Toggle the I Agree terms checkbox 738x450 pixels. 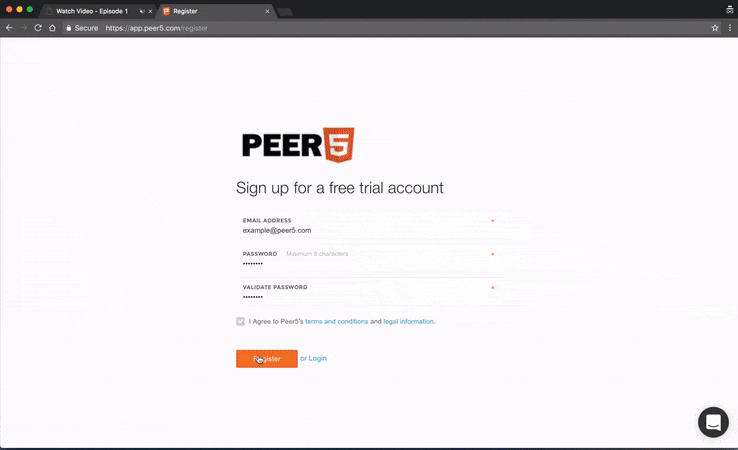pyautogui.click(x=241, y=321)
